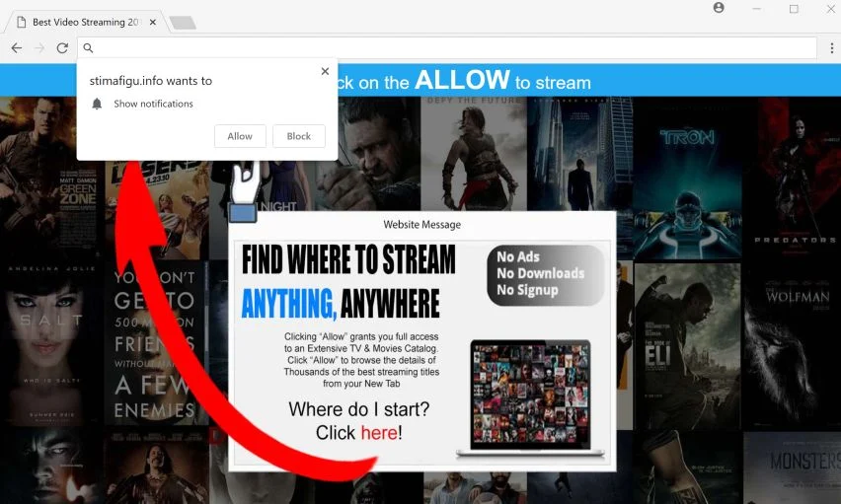
Task: Open the user profile avatar icon
Action: point(719,8)
